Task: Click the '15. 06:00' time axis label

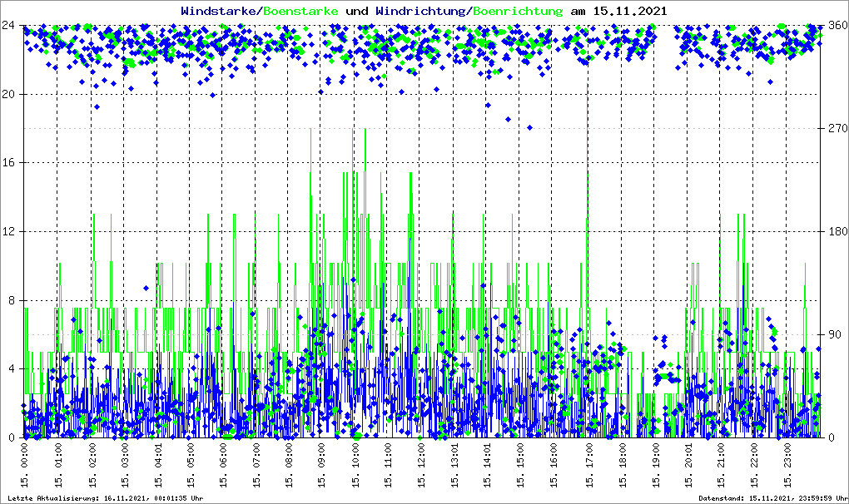Action: [223, 465]
